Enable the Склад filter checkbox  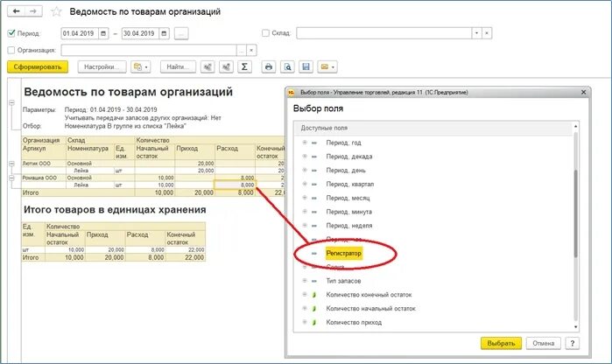265,33
